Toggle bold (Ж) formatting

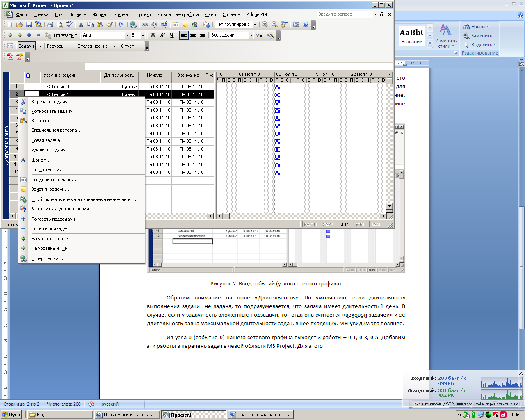pos(153,35)
